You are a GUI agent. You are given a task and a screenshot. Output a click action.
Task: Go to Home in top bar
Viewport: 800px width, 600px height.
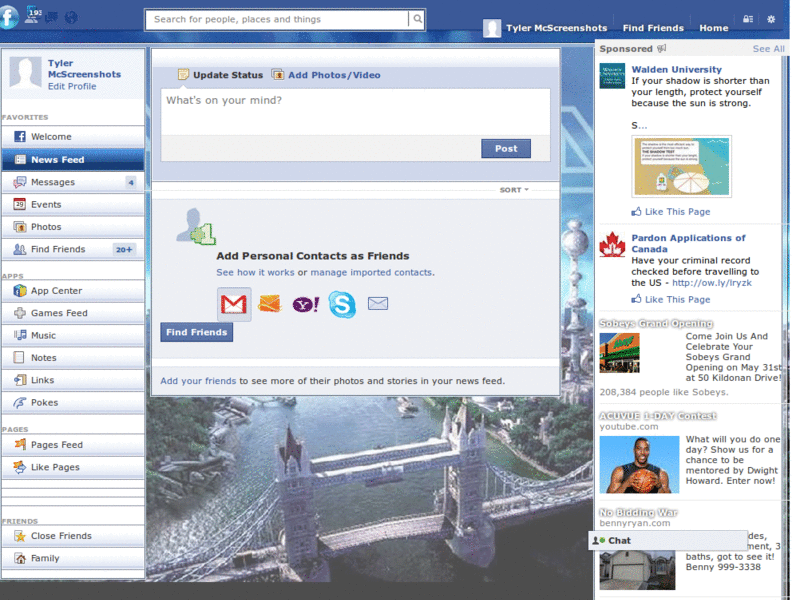click(713, 28)
